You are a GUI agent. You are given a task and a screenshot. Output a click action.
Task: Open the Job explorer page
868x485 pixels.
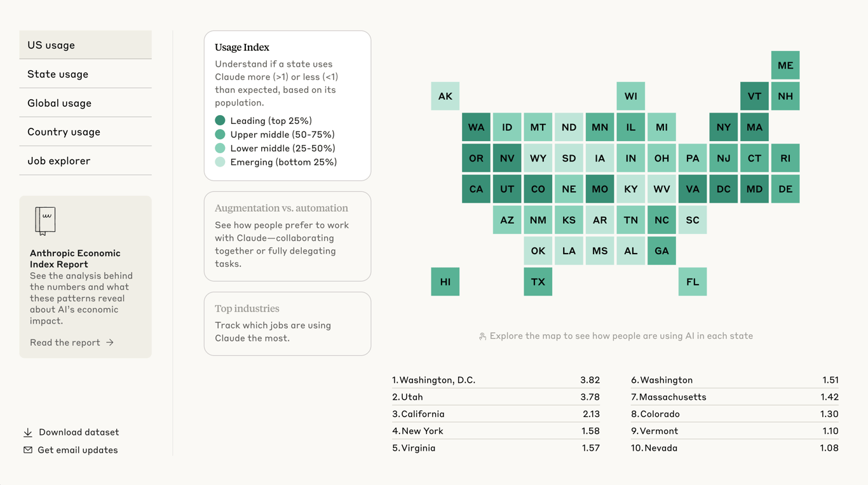[x=86, y=161]
